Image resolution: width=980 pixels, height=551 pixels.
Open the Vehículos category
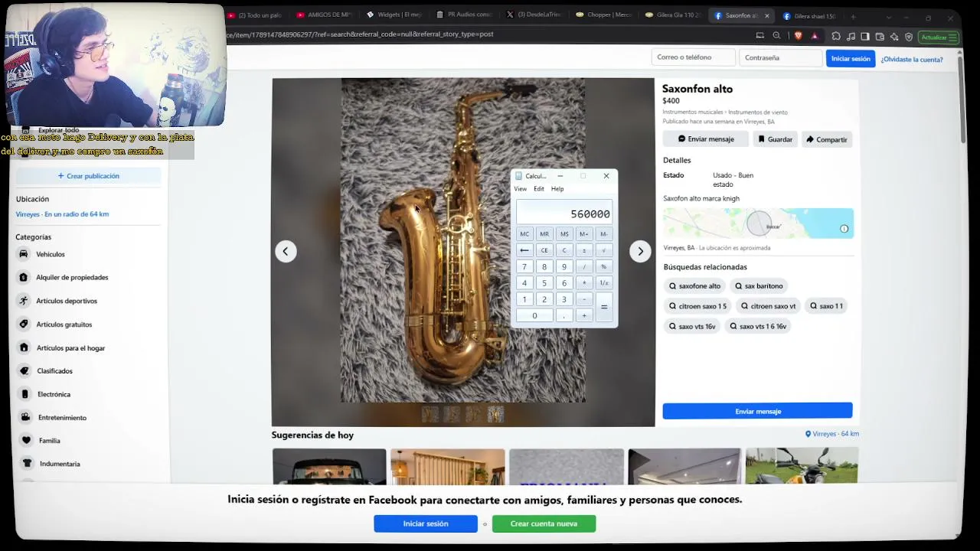coord(51,254)
